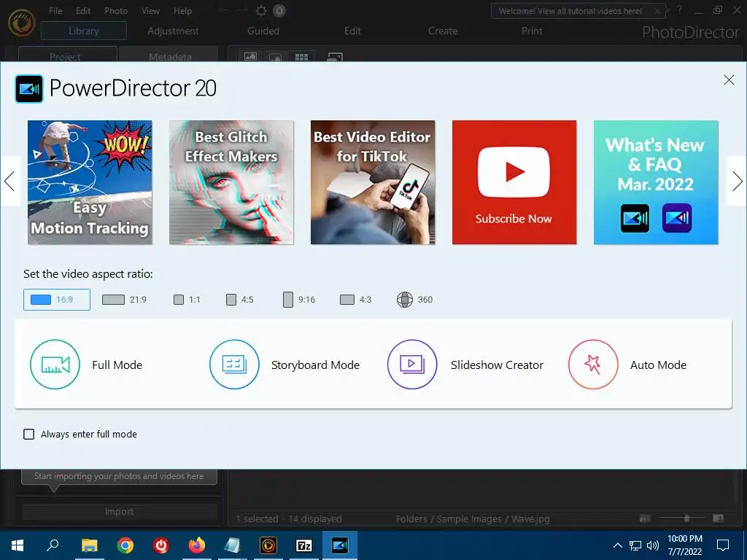The image size is (747, 560).
Task: Click the Auto Mode label
Action: [659, 365]
